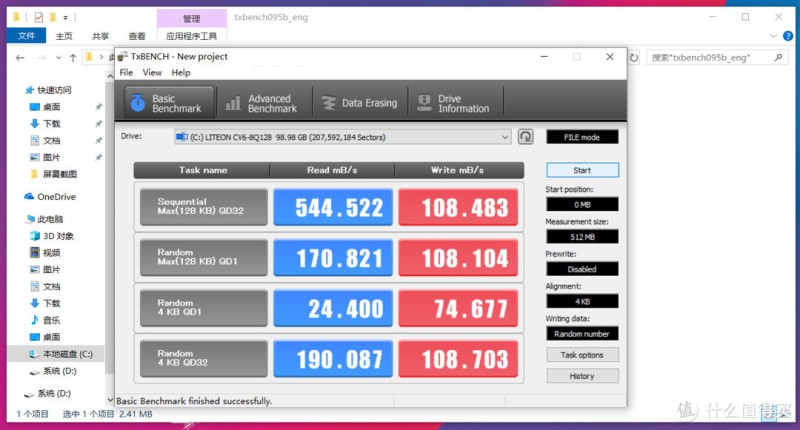
Task: Open the Explorer Help question mark icon
Action: (x=788, y=36)
